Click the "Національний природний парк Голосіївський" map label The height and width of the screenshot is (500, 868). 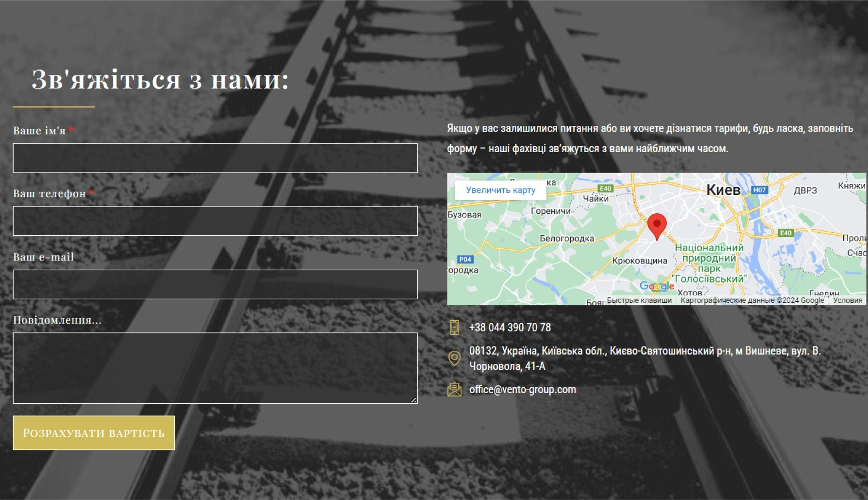click(x=709, y=263)
